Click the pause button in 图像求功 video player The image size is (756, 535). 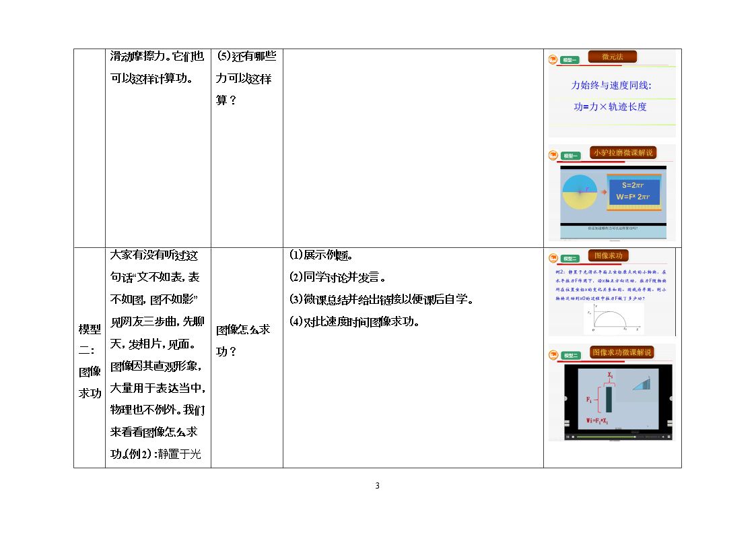[568, 437]
